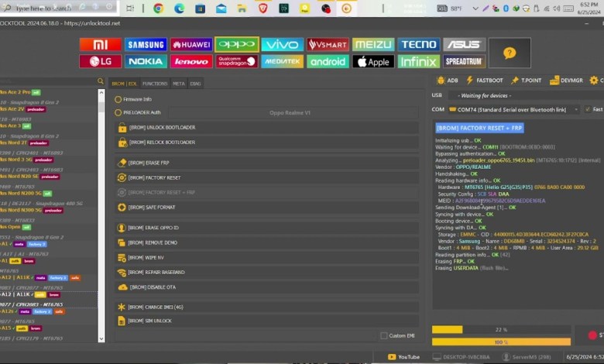Click [BROM] CHANGE IMEI (4G)
The image size is (604, 364).
click(x=266, y=307)
